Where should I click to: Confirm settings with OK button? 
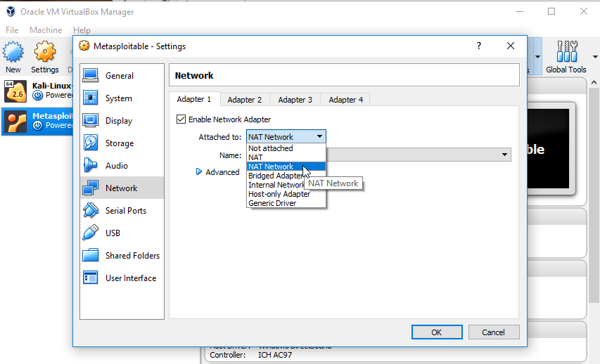point(437,332)
